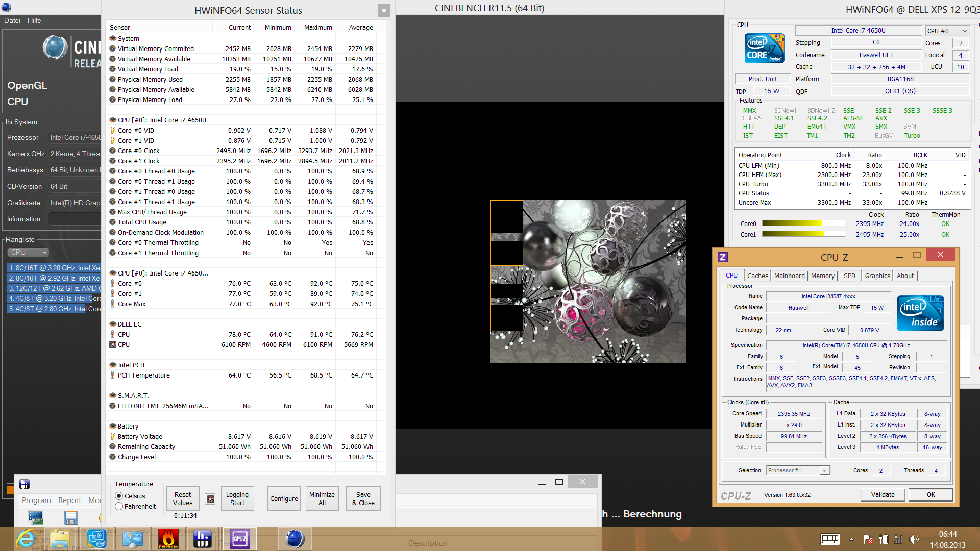Image resolution: width=980 pixels, height=551 pixels.
Task: Open FurMark from the taskbar
Action: pyautogui.click(x=168, y=539)
